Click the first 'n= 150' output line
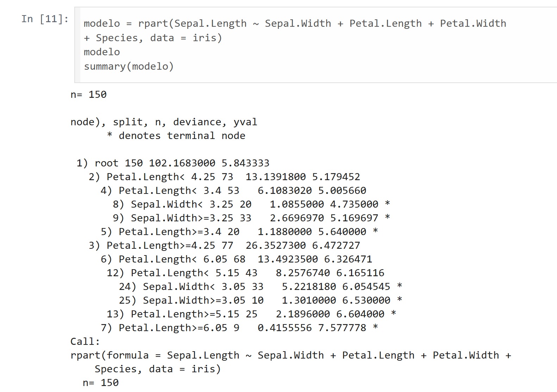557x392 pixels. tap(88, 95)
